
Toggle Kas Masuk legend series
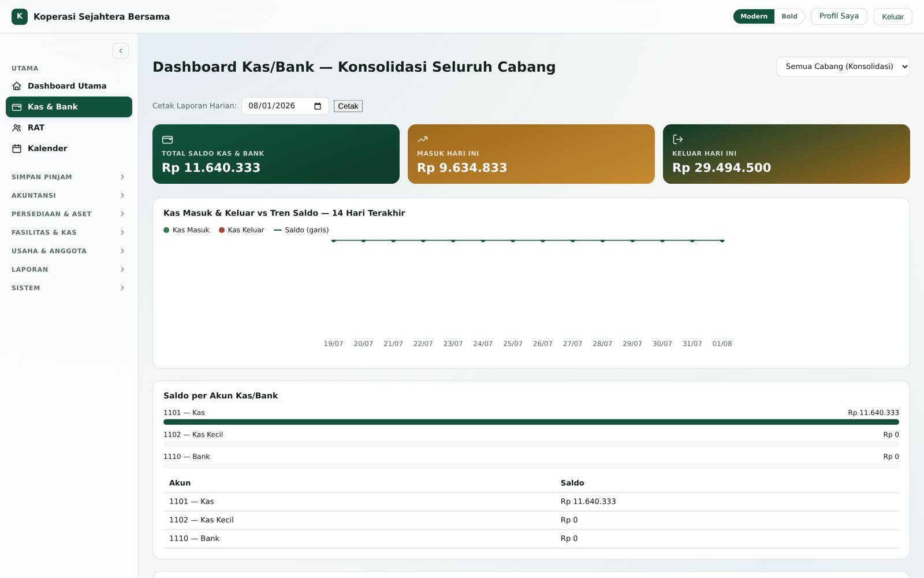(187, 230)
